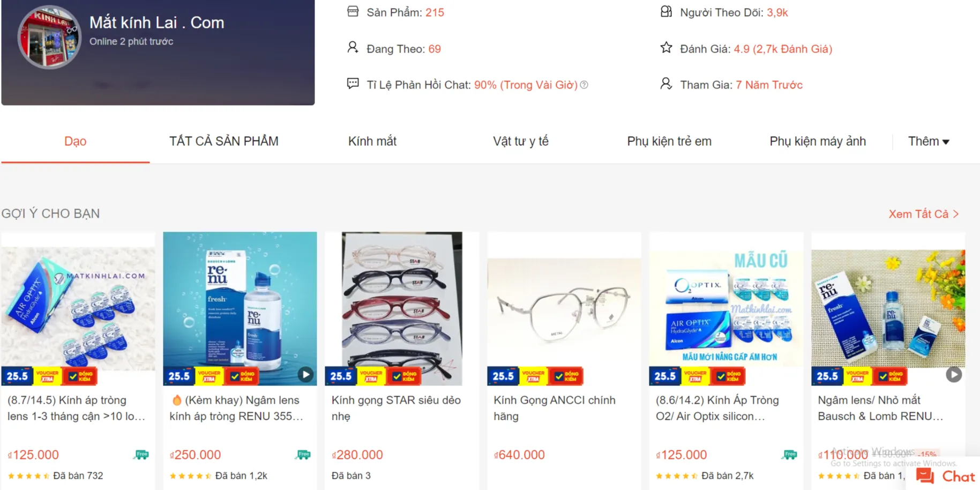Select the Kính mắt category tab

372,142
